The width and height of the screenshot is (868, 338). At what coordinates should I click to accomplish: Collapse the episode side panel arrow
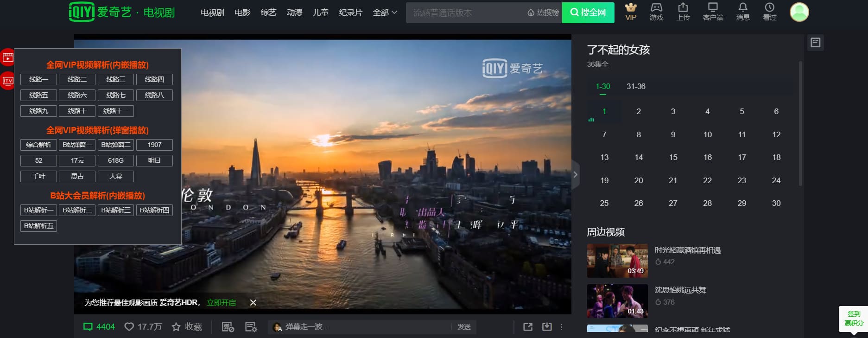click(576, 175)
